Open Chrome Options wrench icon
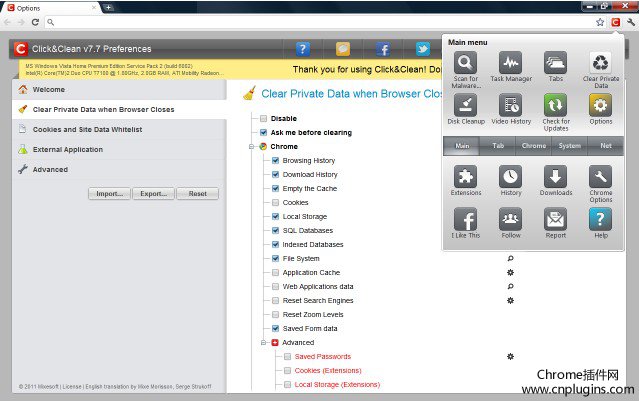639x402 pixels. coord(600,177)
